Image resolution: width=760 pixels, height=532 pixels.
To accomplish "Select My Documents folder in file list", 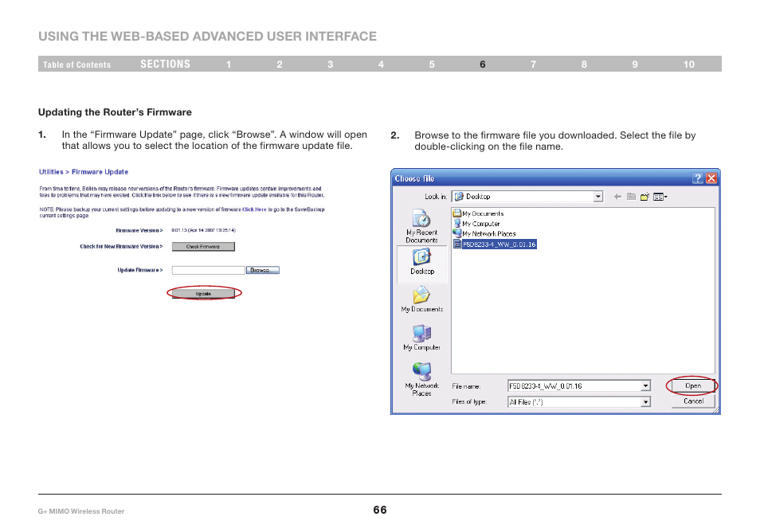I will tap(478, 213).
